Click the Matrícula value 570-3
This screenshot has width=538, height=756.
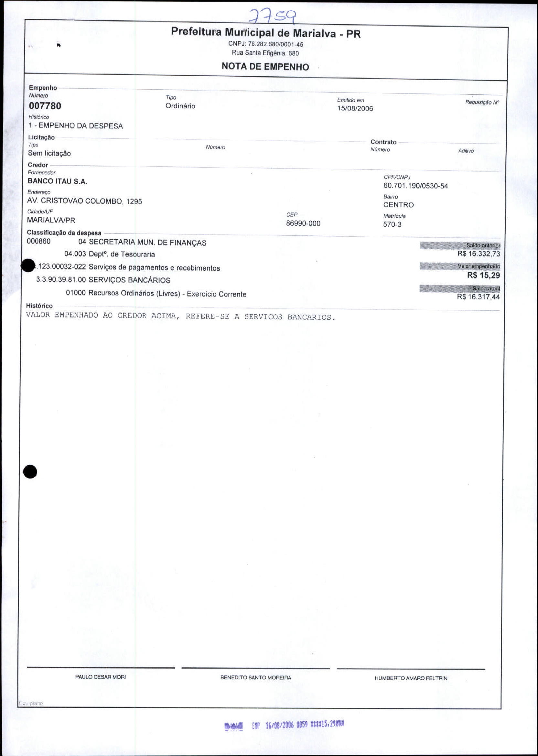[x=392, y=225]
